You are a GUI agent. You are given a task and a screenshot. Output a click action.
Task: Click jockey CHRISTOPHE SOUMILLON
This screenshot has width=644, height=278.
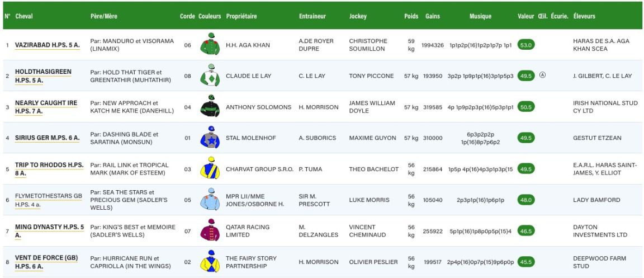coord(368,45)
